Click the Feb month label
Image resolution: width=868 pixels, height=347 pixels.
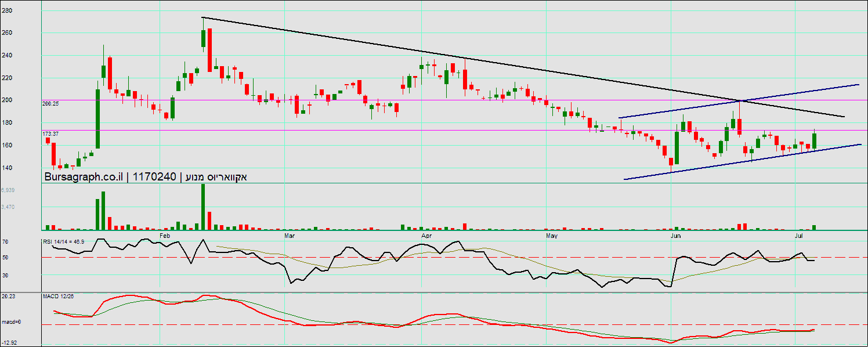(x=164, y=236)
